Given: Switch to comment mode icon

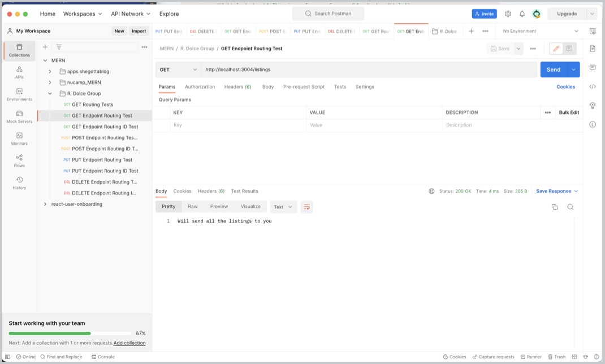Looking at the screenshot, I should [569, 49].
